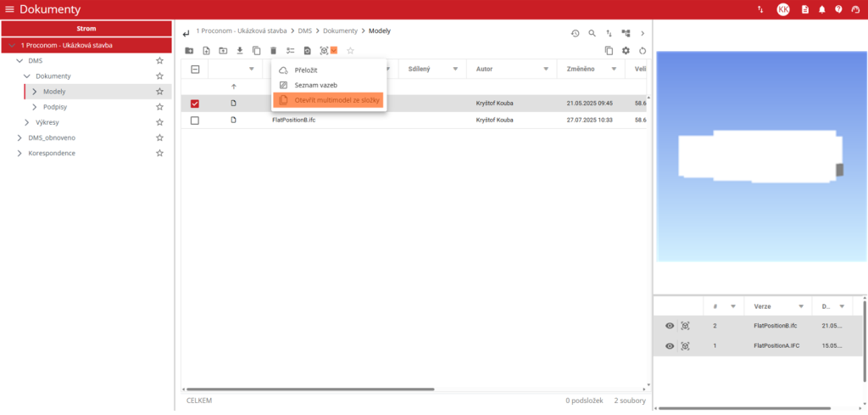This screenshot has width=868, height=415.
Task: Open the hamburger menu next to Dokumenty
Action: pyautogui.click(x=9, y=9)
